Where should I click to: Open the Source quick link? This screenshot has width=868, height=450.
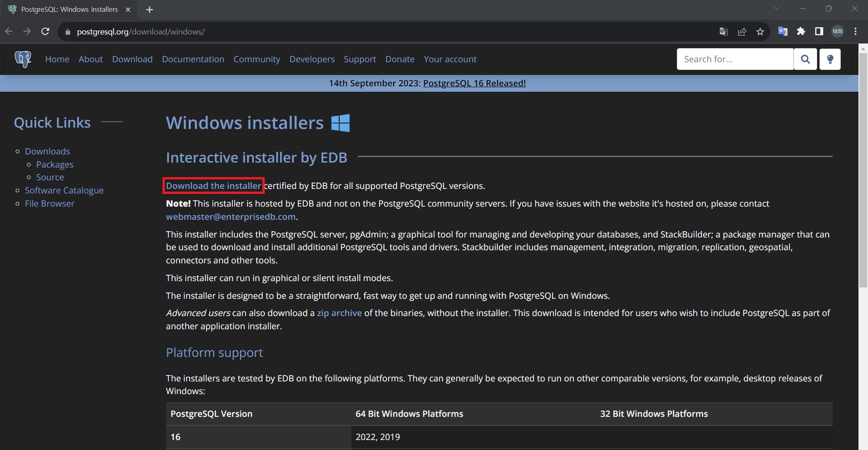click(50, 177)
